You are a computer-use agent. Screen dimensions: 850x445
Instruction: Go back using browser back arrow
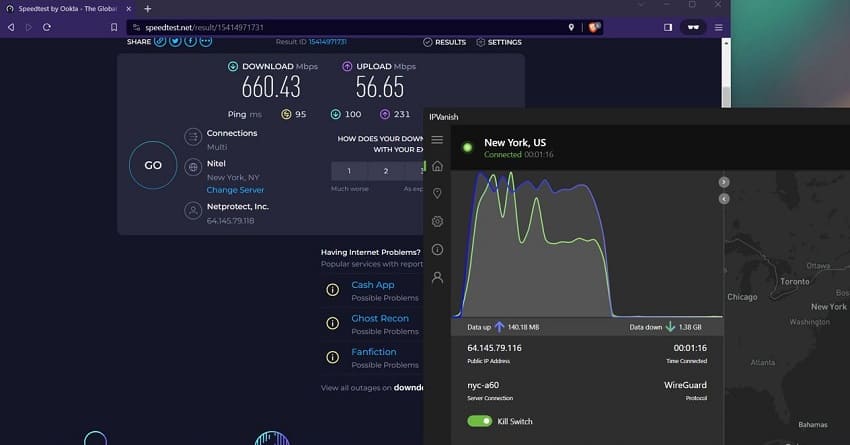click(x=11, y=27)
